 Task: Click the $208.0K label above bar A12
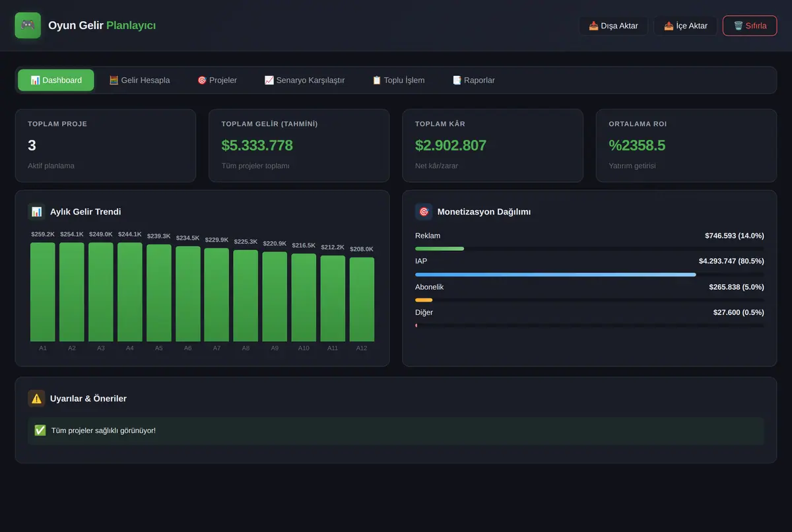tap(362, 249)
